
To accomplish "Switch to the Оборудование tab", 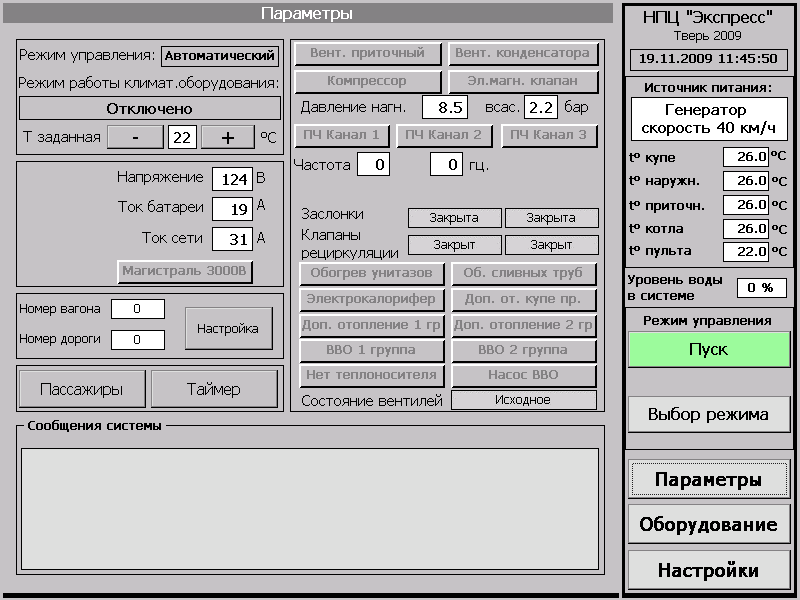I will pyautogui.click(x=708, y=525).
